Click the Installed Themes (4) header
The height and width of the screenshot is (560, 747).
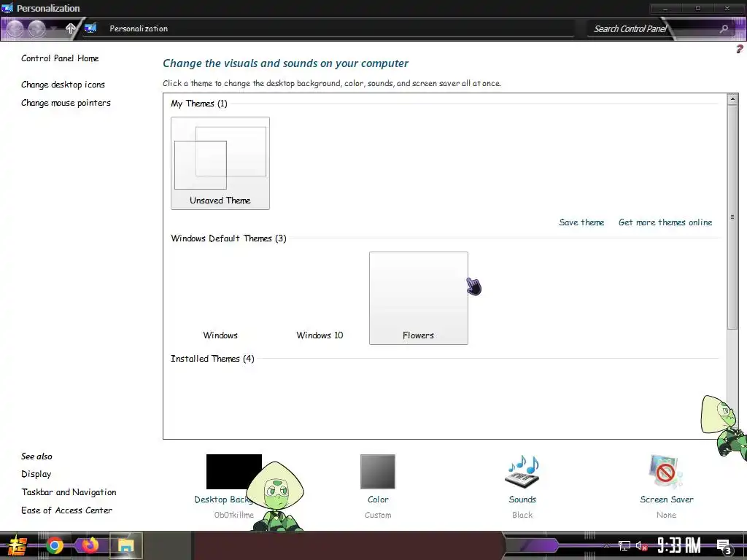(x=212, y=359)
